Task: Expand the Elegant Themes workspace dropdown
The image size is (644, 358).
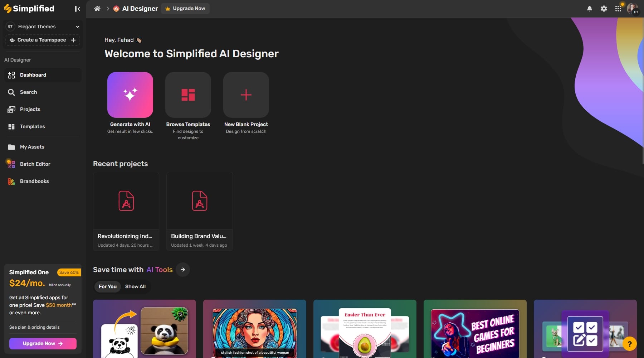Action: [x=77, y=26]
